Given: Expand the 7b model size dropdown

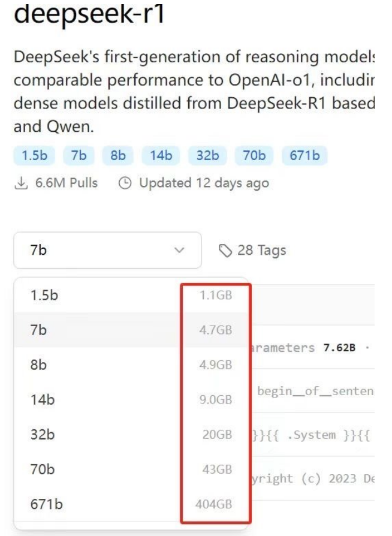Looking at the screenshot, I should pos(107,250).
